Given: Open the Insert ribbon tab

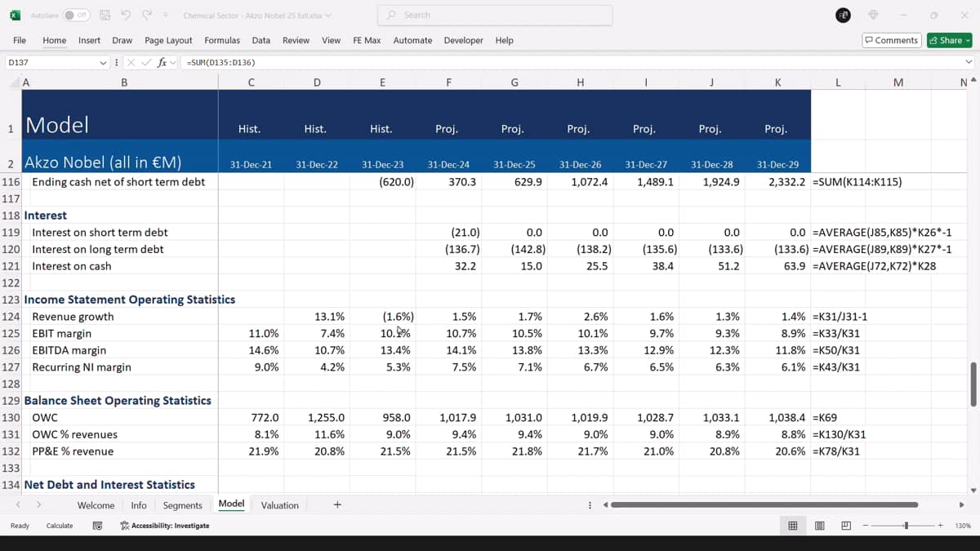Looking at the screenshot, I should pos(89,40).
